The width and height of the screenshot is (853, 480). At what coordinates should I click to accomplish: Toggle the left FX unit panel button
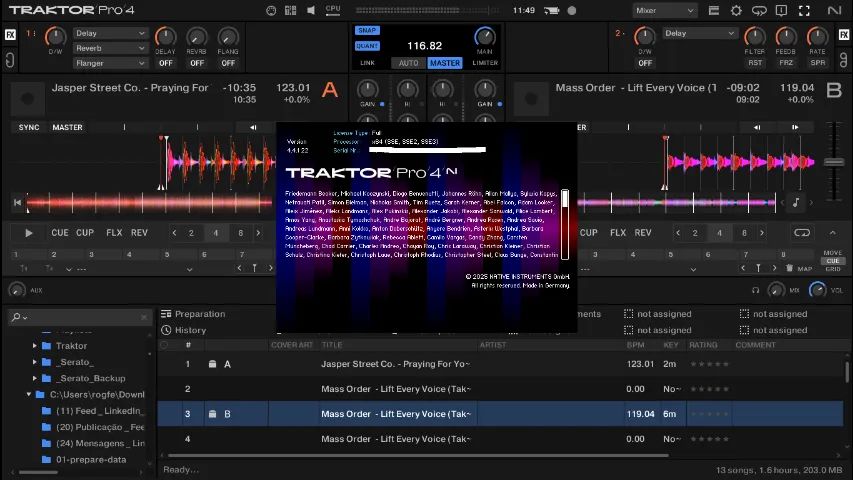tap(10, 35)
